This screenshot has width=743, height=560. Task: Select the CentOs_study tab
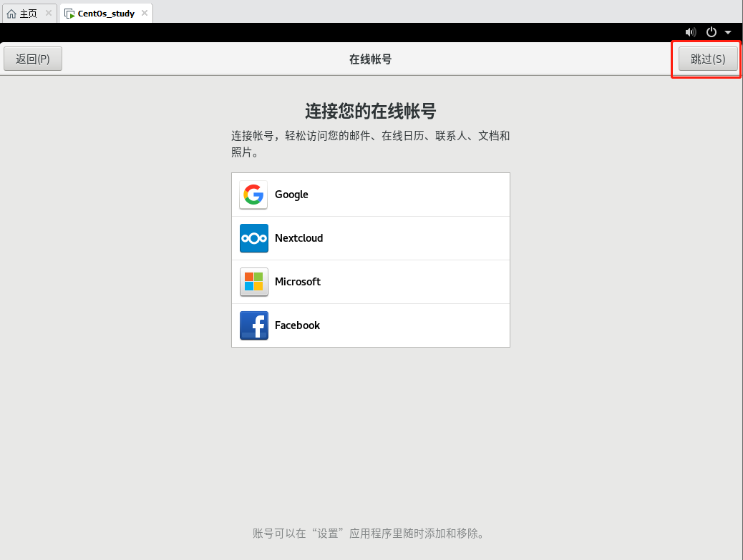pyautogui.click(x=105, y=12)
